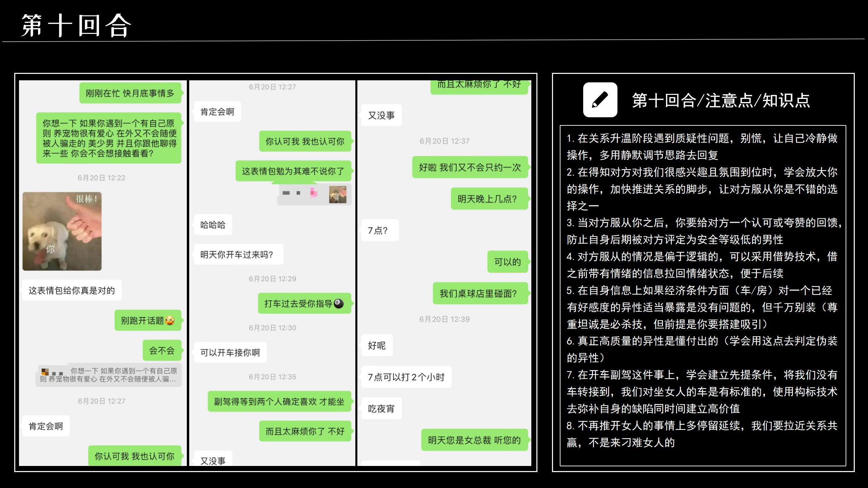This screenshot has height=488, width=868.
Task: Select the '副驾得等到两个人确定喜欢 才能坐' bubble
Action: pos(279,401)
